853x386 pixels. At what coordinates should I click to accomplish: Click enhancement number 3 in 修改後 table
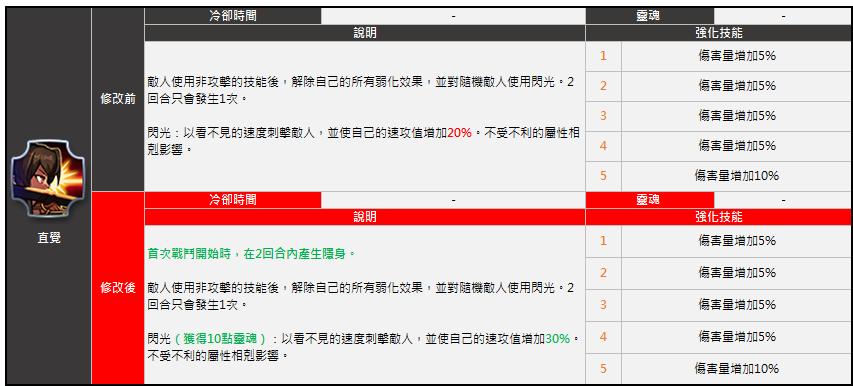click(603, 305)
